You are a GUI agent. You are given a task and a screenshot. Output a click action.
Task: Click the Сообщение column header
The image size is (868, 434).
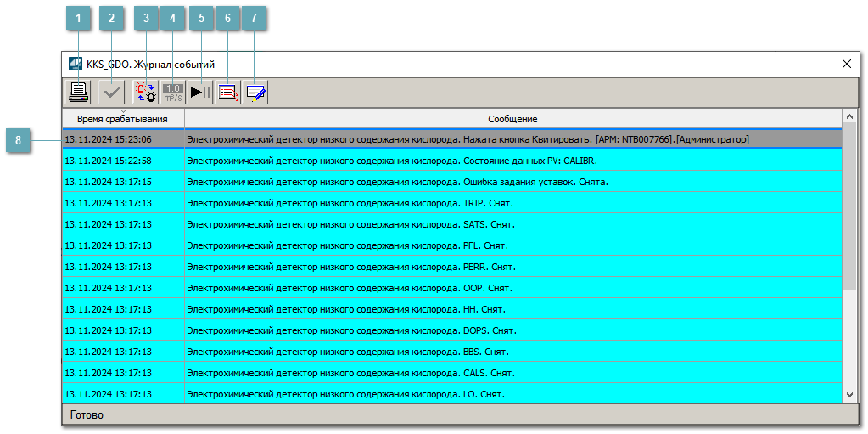pyautogui.click(x=512, y=119)
